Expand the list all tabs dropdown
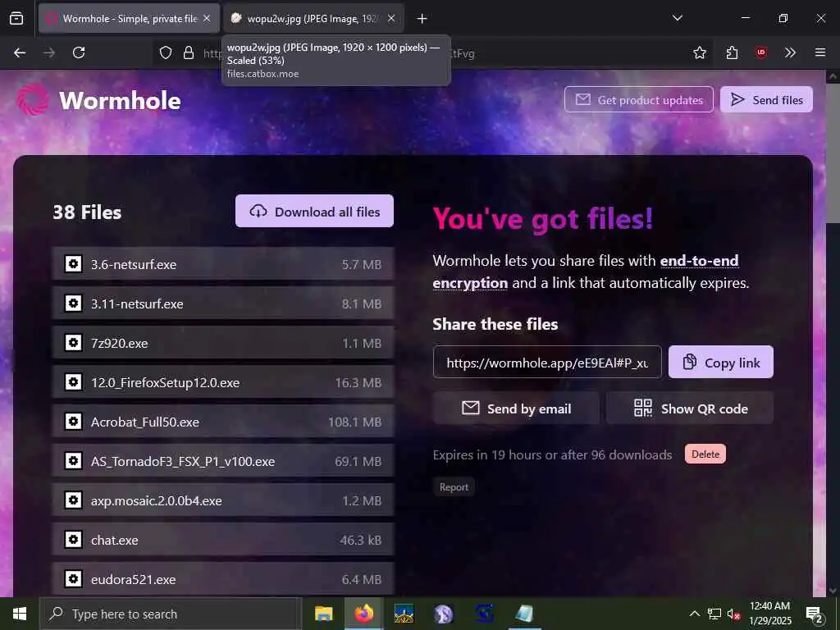Screen dimensions: 840x630 coord(678,18)
